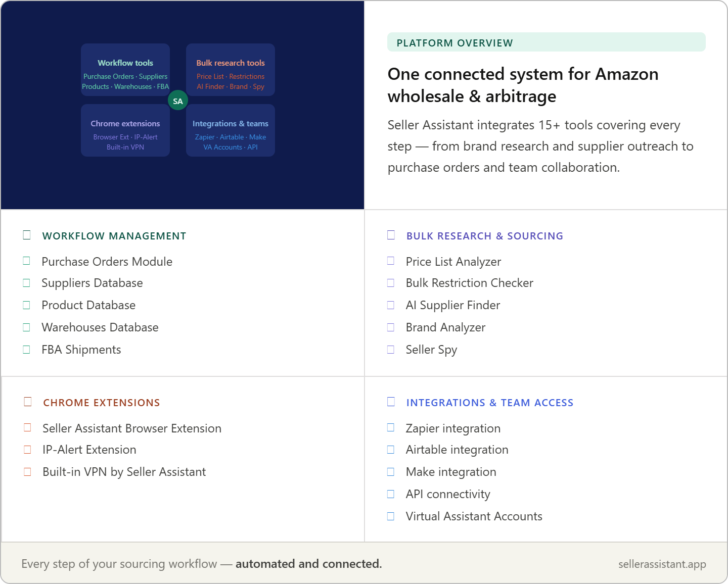The height and width of the screenshot is (584, 728).
Task: Select the Workflow tools card
Action: [x=125, y=70]
